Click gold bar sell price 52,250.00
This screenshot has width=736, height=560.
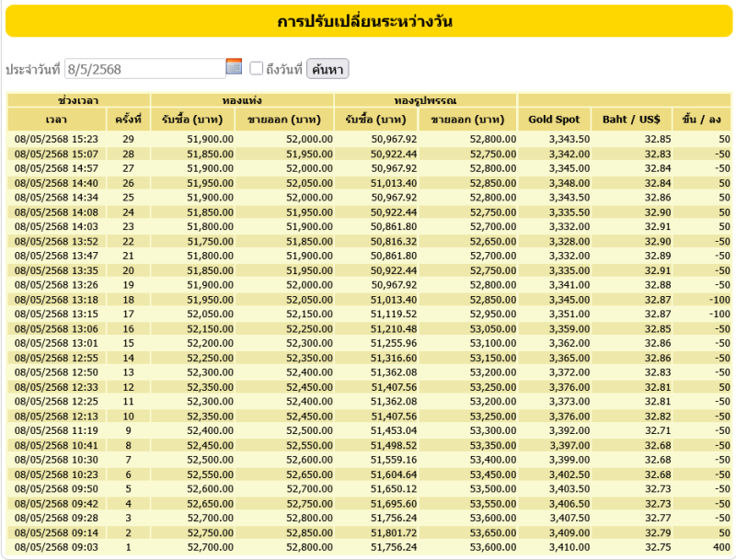pyautogui.click(x=309, y=329)
